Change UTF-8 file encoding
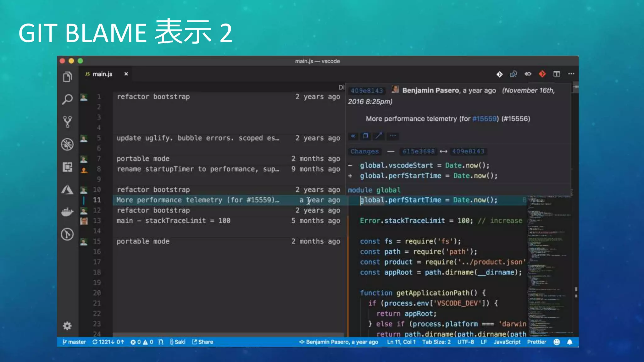 (x=466, y=342)
